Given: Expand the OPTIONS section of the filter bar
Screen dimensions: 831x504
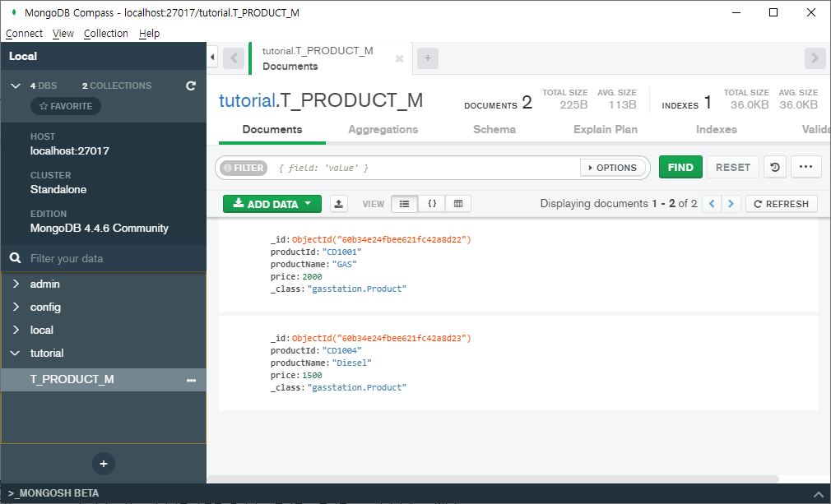Looking at the screenshot, I should (x=613, y=167).
